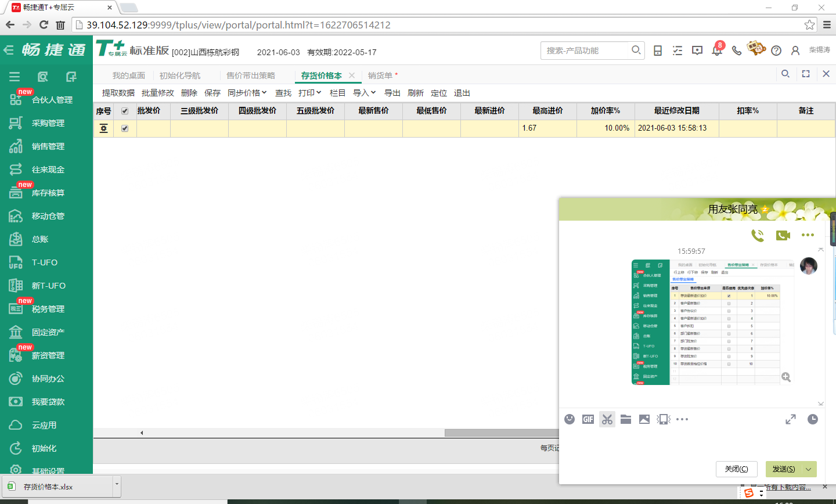Switch to 初始化导航 tab

tap(180, 75)
